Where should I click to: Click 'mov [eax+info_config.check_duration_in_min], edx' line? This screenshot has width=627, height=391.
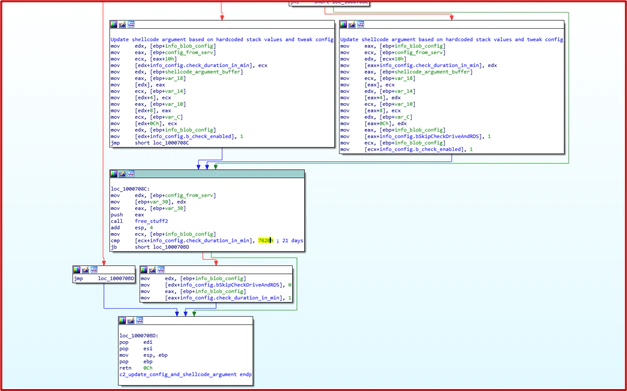[x=419, y=65]
